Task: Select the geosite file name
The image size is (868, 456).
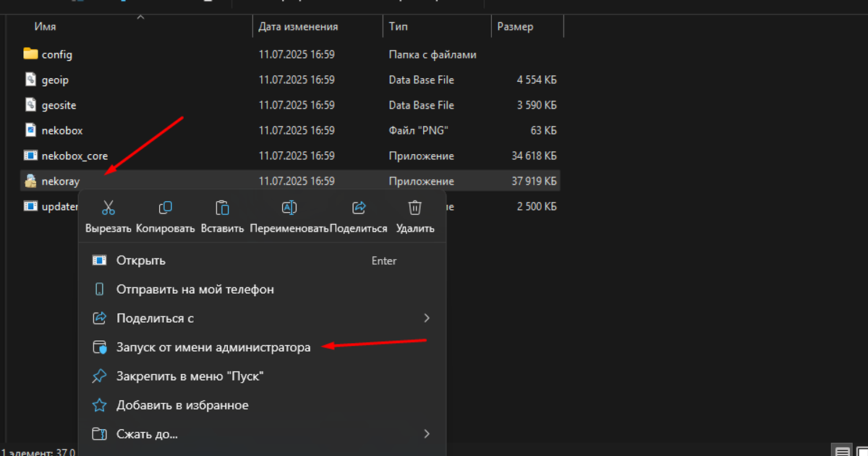Action: [x=59, y=106]
